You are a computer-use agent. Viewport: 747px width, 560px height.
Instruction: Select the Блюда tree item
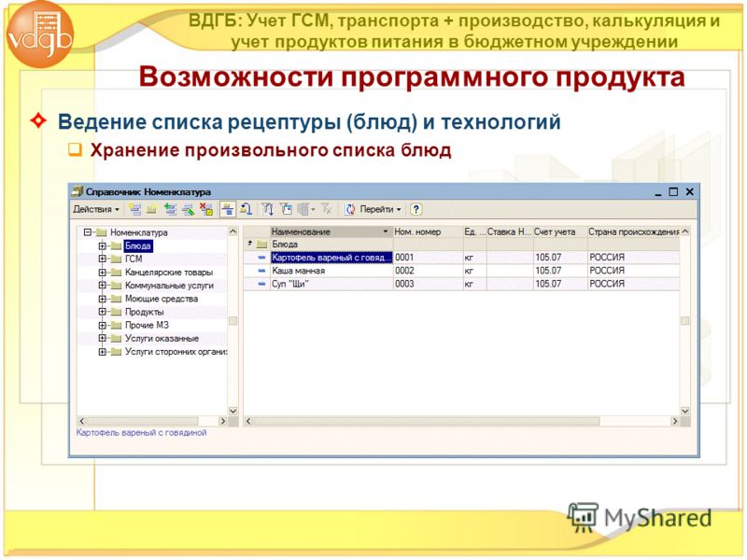coord(137,246)
